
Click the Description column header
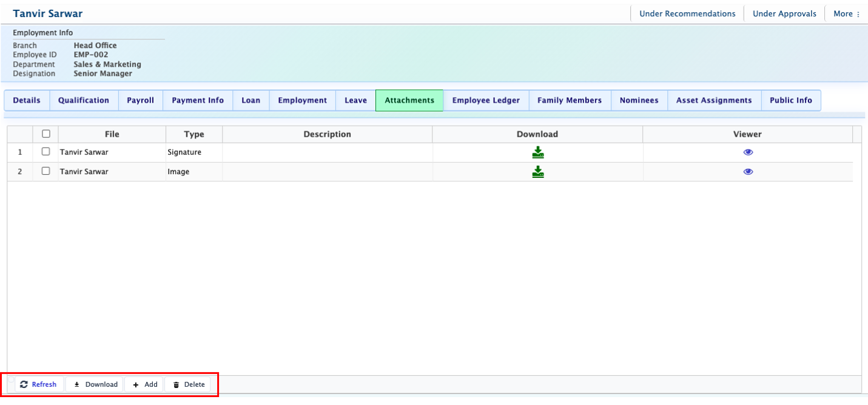328,134
